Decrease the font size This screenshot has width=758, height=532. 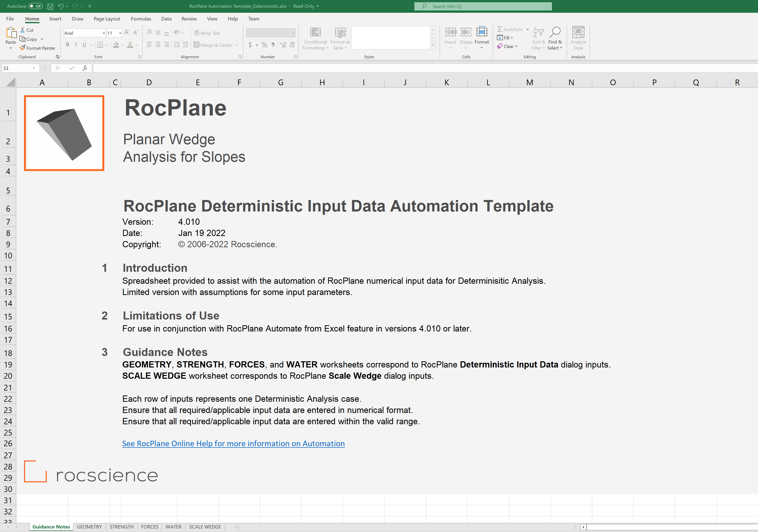click(x=136, y=32)
